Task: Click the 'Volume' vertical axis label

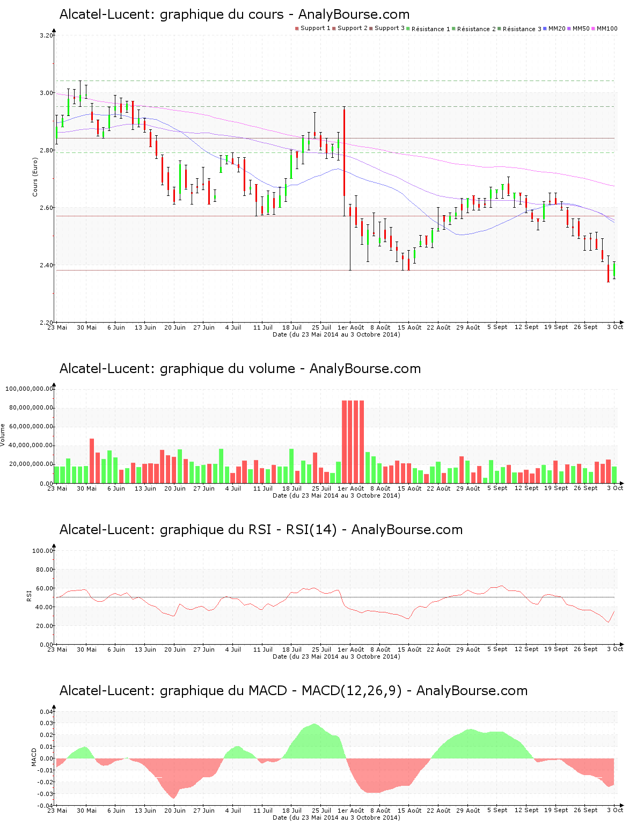Action: tap(3, 435)
